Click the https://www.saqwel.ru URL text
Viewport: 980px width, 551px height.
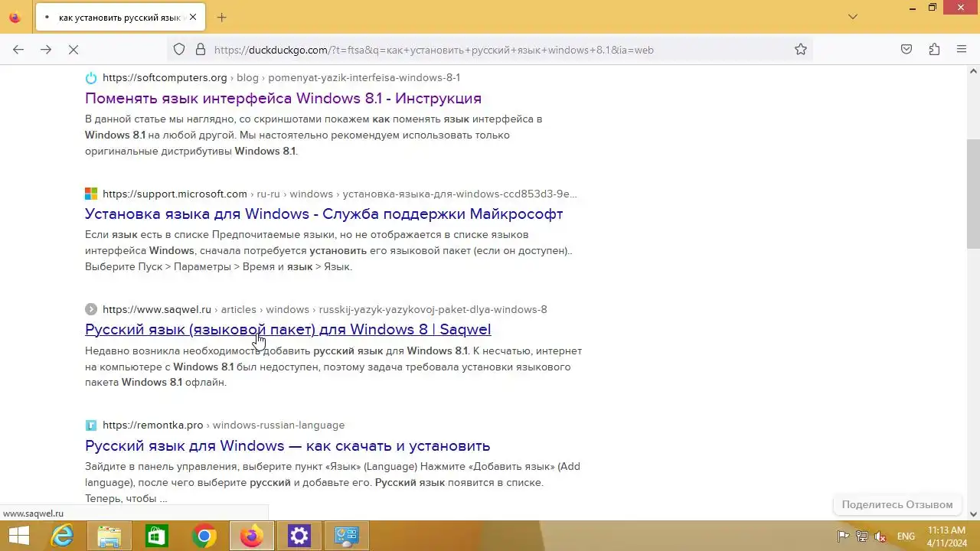[157, 309]
